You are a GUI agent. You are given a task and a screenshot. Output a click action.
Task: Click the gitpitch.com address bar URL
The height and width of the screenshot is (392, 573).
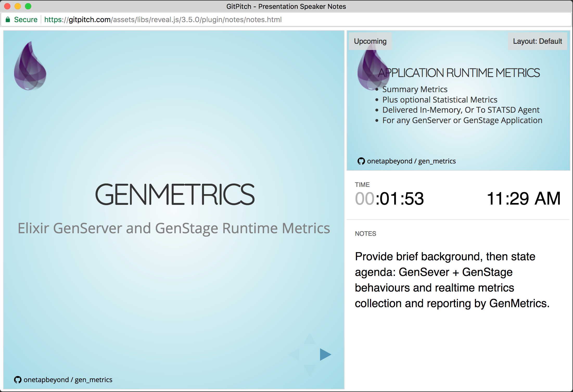point(163,20)
